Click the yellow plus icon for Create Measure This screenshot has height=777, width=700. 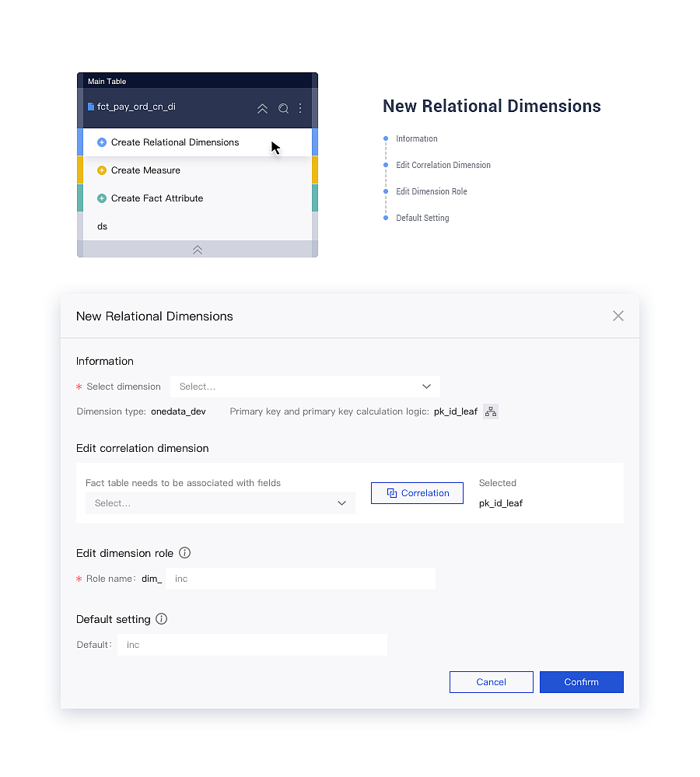point(102,170)
